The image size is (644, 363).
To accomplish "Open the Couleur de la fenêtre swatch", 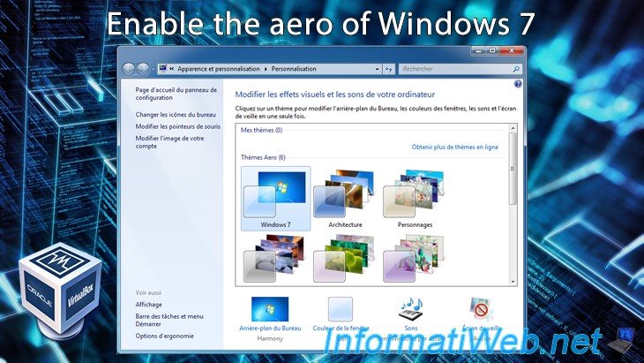I will point(341,309).
